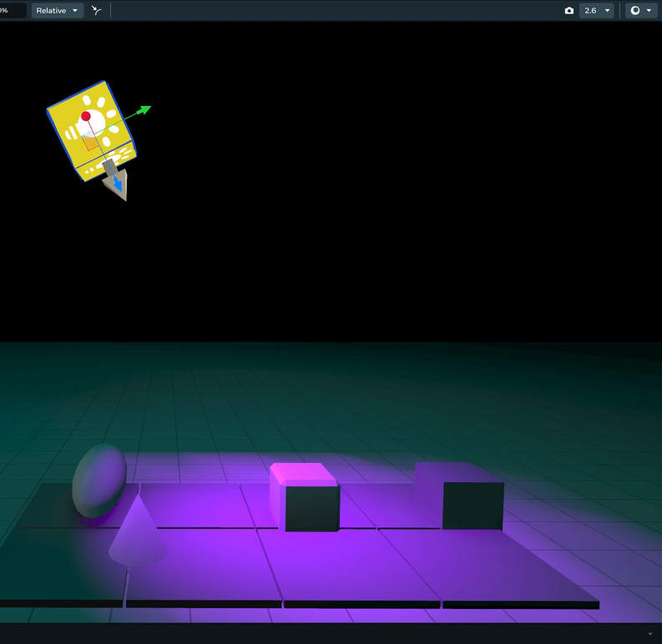Click the small arrow in bottom-right corner
The image size is (662, 644).
pos(650,634)
